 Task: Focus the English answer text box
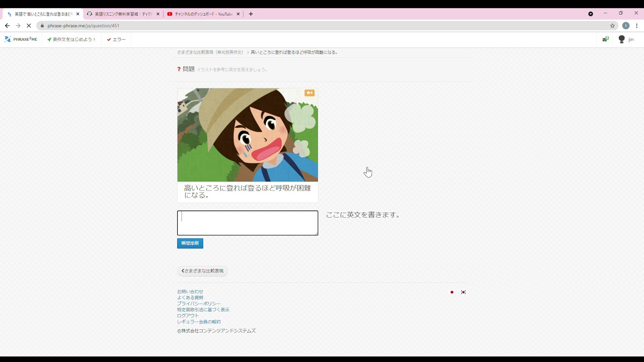click(248, 223)
